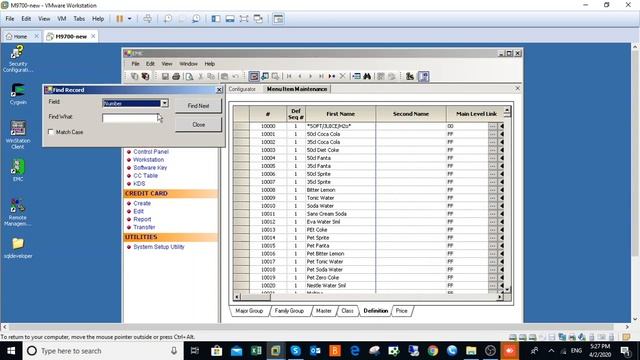The width and height of the screenshot is (640, 360).
Task: Click the Insert new record toolbar icon
Action: [x=332, y=76]
